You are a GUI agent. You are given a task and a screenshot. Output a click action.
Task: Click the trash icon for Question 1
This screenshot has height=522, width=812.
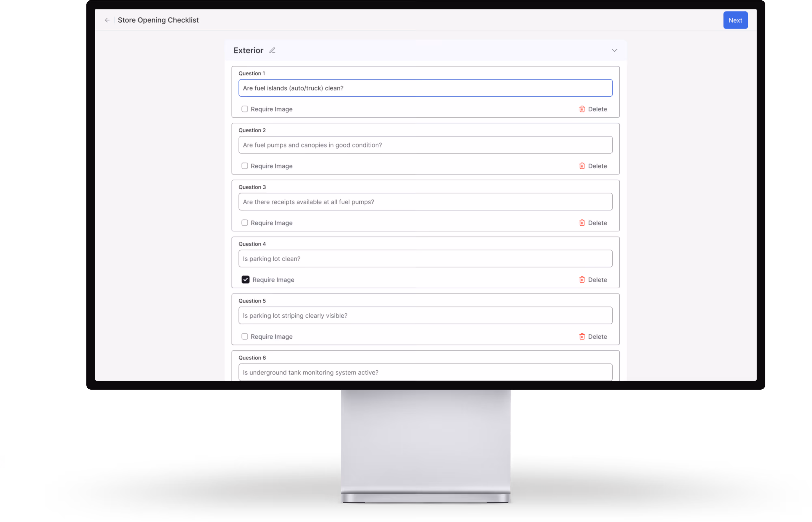point(582,109)
